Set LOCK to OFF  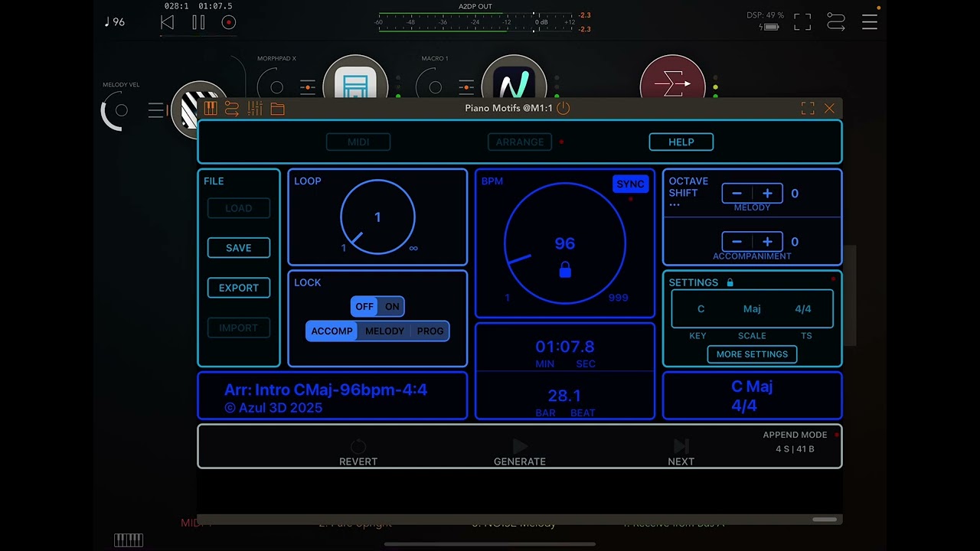click(x=364, y=306)
